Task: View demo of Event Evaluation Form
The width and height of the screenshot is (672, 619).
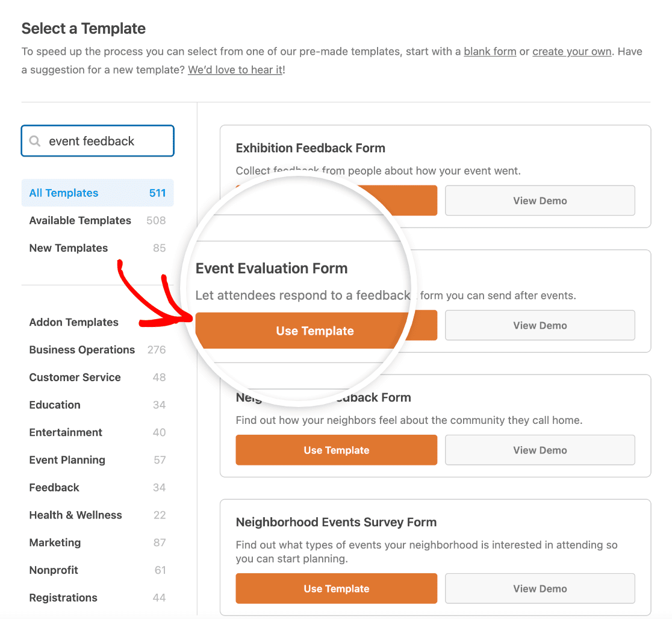Action: (540, 325)
